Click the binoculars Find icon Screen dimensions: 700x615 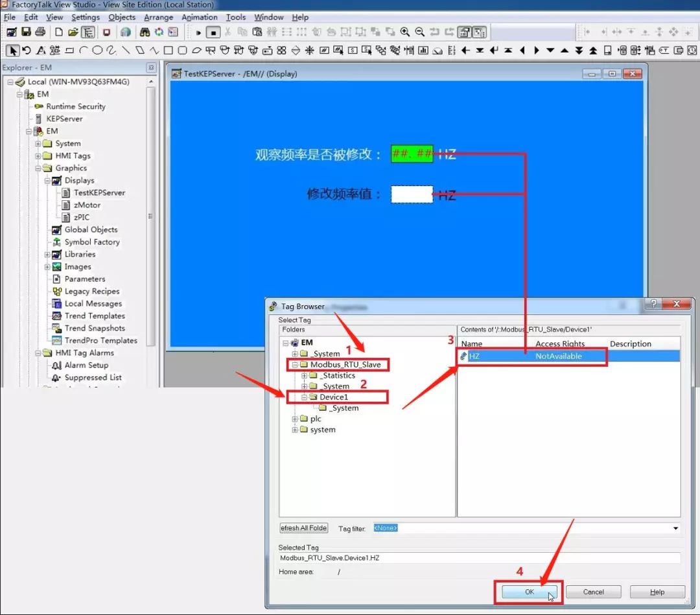tap(145, 32)
